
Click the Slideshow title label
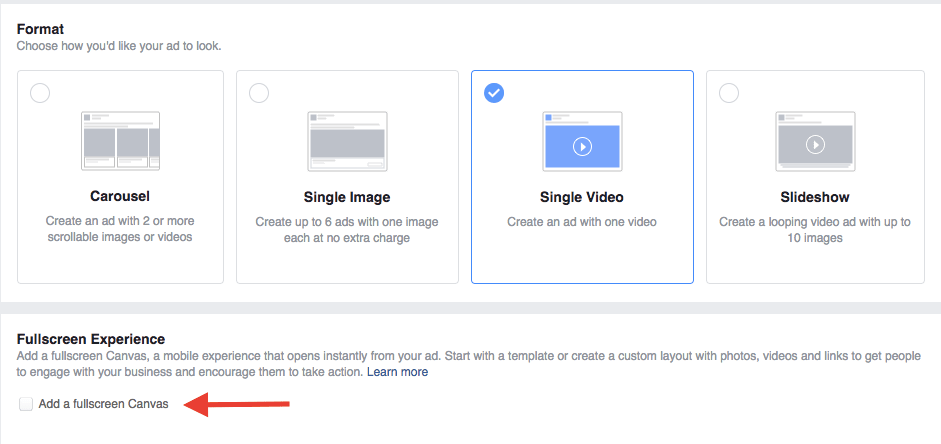pos(815,197)
